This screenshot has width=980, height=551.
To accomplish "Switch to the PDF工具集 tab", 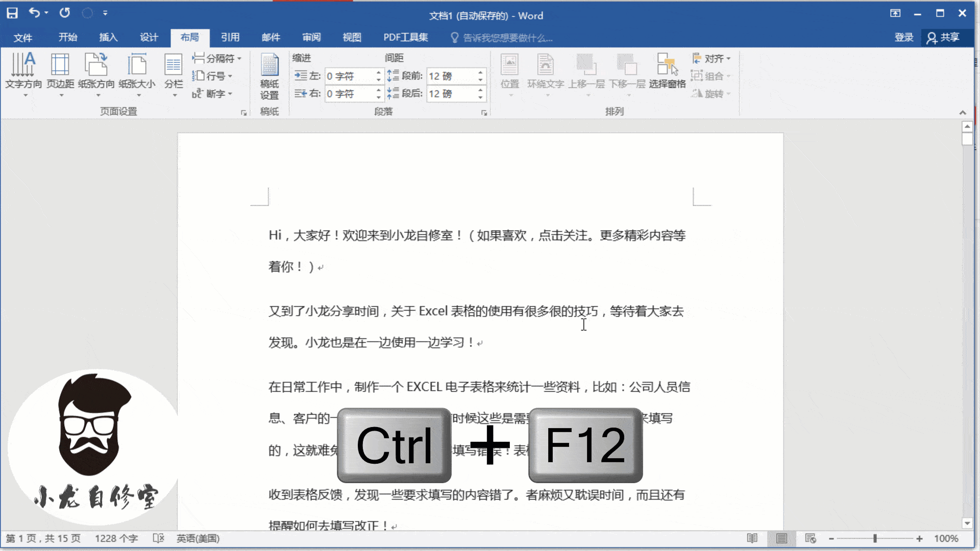I will click(406, 38).
